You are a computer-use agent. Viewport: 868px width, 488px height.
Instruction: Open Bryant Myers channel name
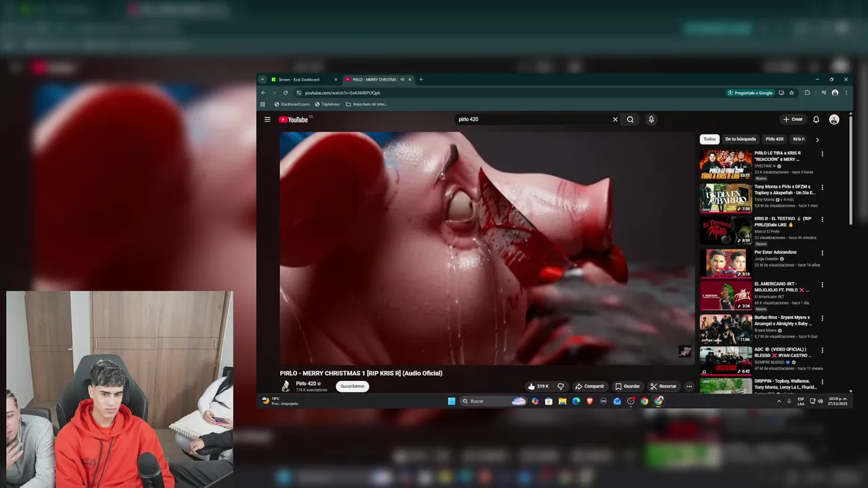tap(766, 330)
